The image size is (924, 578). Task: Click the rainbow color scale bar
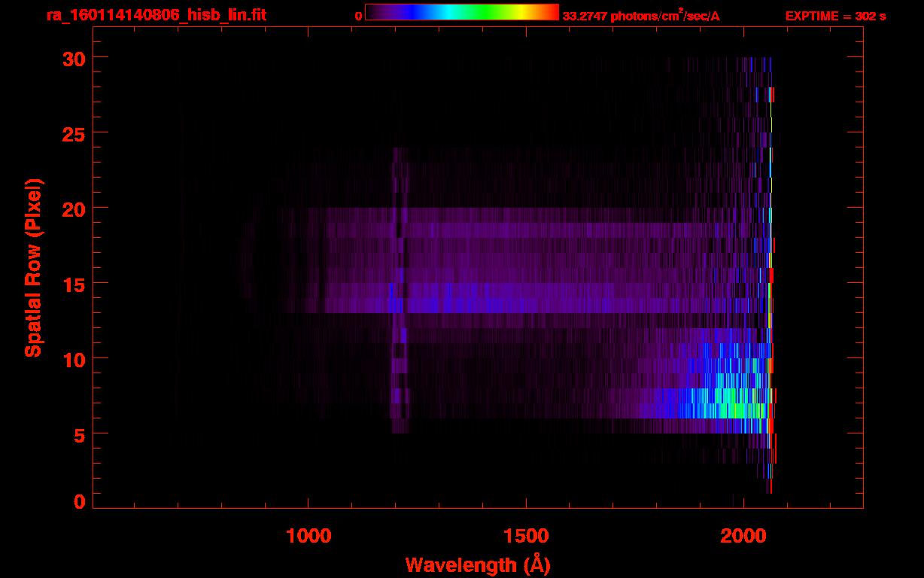(462, 12)
